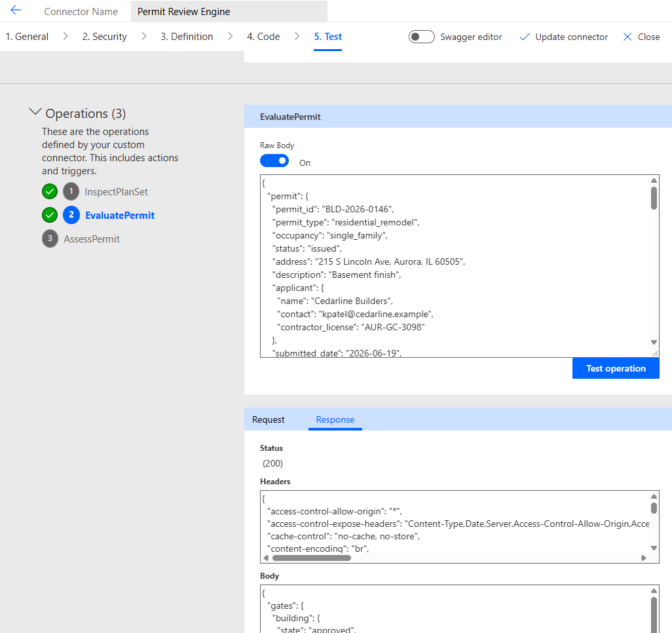Click chevron between Definition and Code
This screenshot has height=633, width=672.
pos(230,37)
